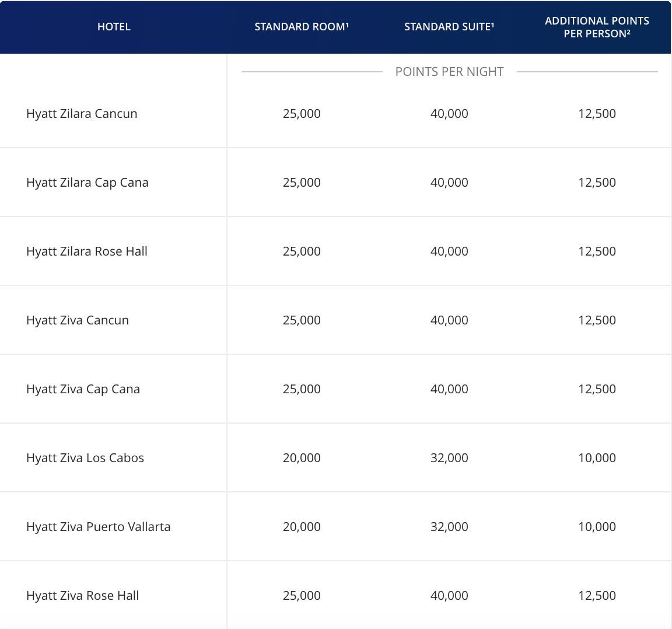This screenshot has height=629, width=672.
Task: Select the Hyatt Ziva Cancun hotel name
Action: [x=78, y=320]
